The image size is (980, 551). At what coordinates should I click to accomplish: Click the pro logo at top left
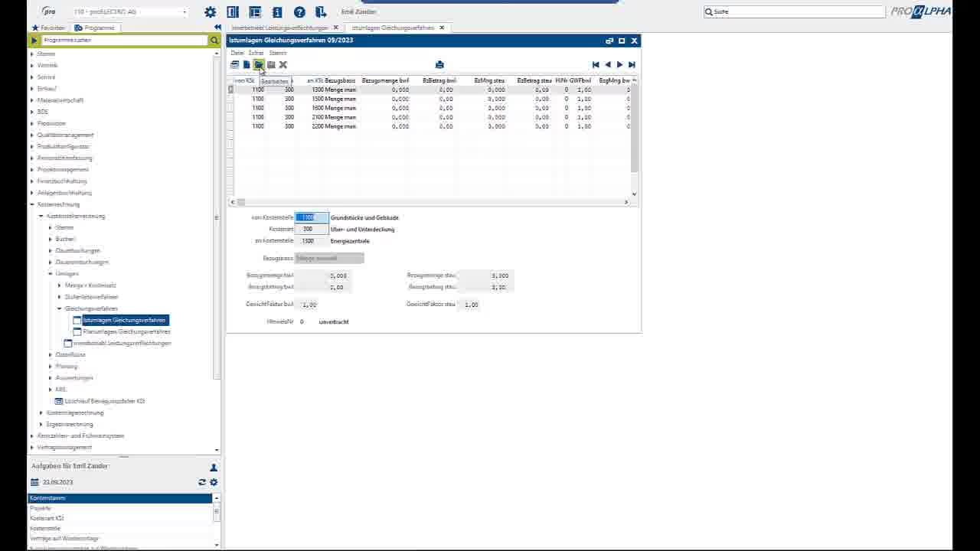click(49, 11)
